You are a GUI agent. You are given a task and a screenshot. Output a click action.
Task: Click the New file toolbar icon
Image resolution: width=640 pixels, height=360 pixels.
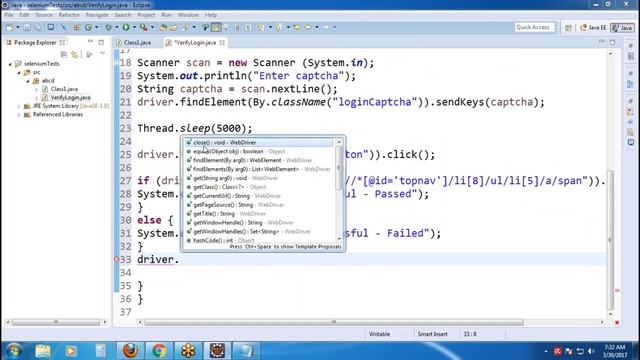point(9,27)
